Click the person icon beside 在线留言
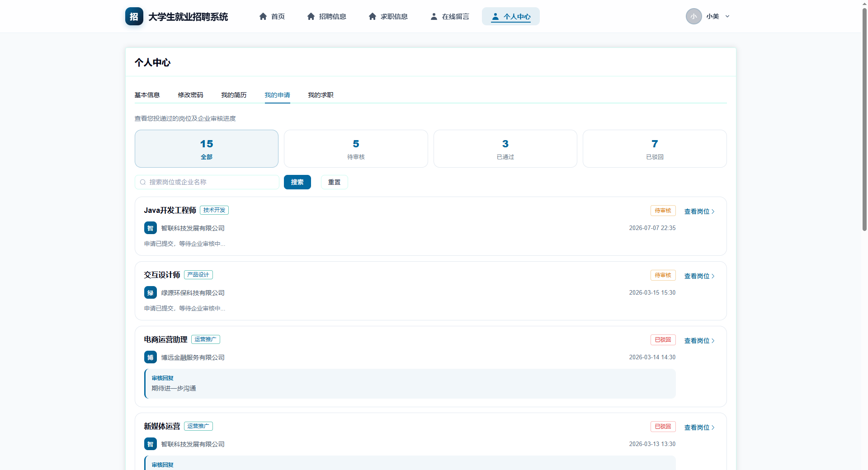This screenshot has width=868, height=470. click(434, 16)
